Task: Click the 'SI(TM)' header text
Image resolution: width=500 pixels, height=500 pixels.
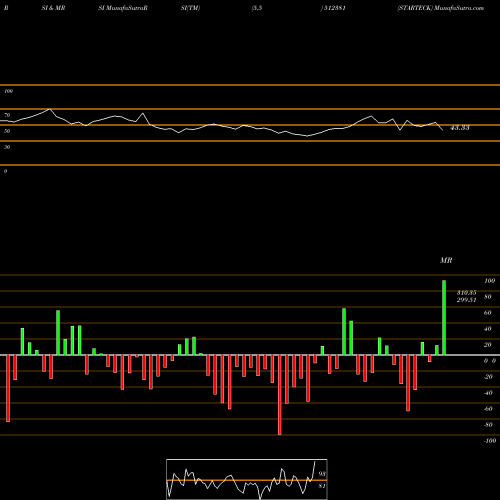Action: [190, 8]
